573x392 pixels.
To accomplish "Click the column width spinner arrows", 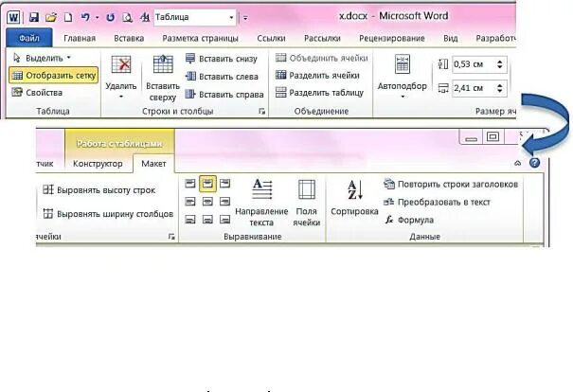I will [x=499, y=88].
